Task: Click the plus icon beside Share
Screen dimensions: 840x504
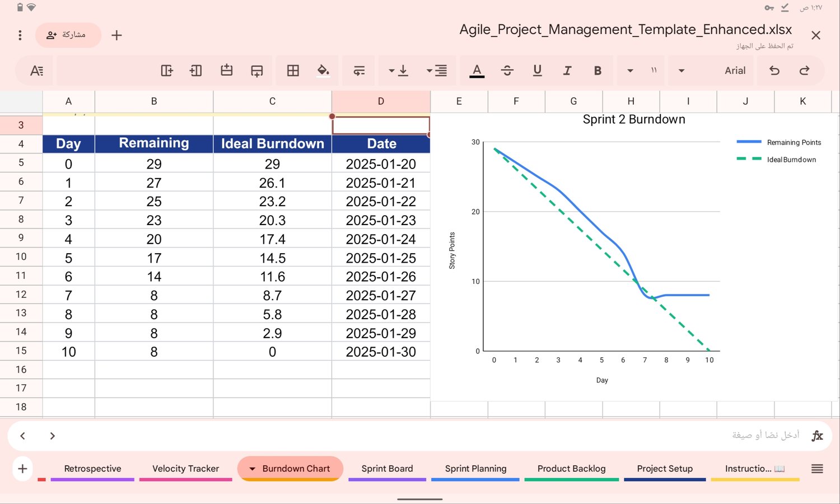Action: pyautogui.click(x=116, y=35)
